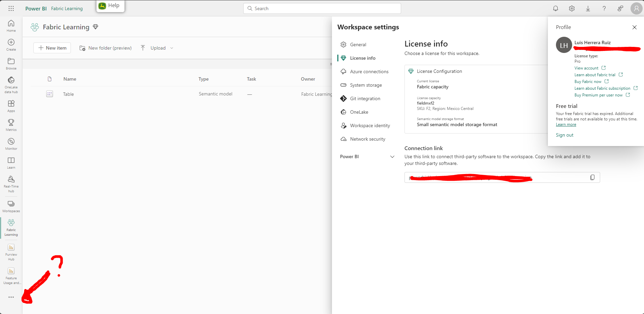Click the Buy Fabric now link
The height and width of the screenshot is (314, 644).
click(x=591, y=82)
